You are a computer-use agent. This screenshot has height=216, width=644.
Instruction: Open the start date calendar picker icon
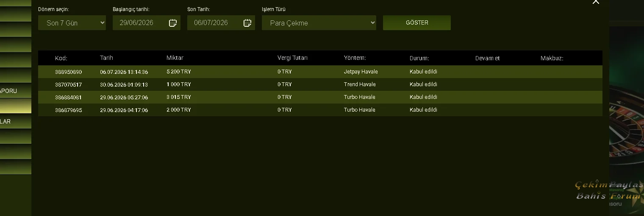pyautogui.click(x=173, y=23)
